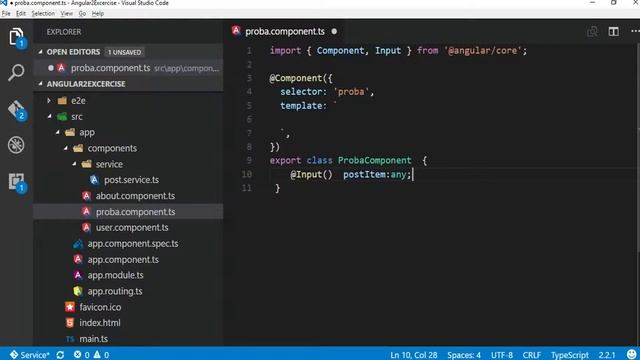
Task: Open main.ts from explorer
Action: (x=93, y=339)
